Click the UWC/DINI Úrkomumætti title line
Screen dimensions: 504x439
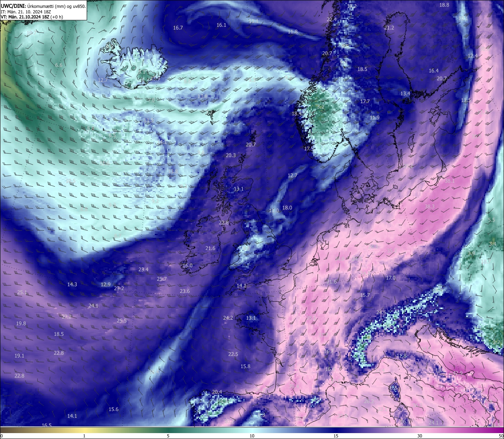pyautogui.click(x=43, y=6)
